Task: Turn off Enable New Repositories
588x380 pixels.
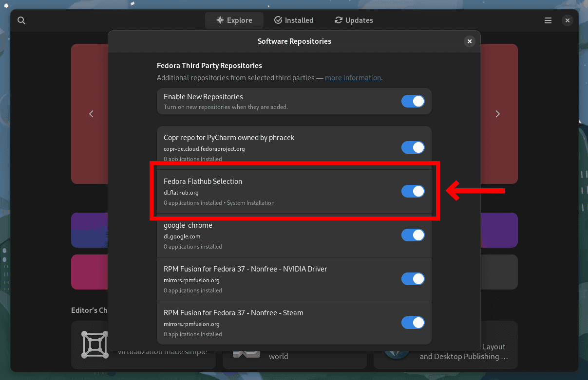Action: click(413, 101)
